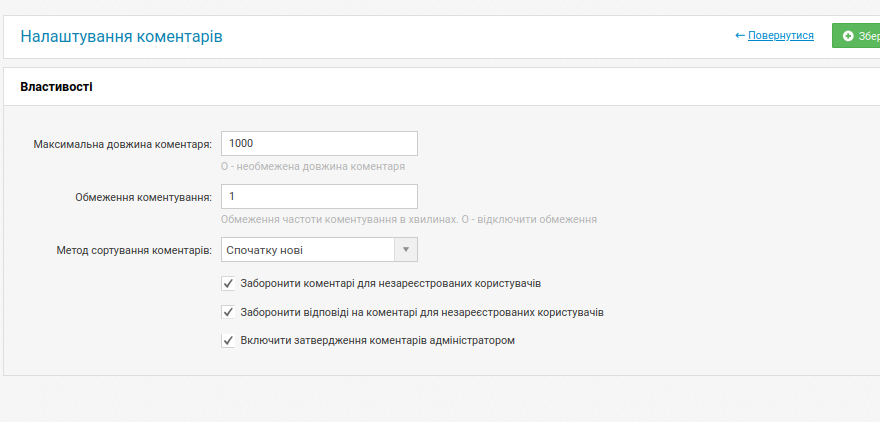Viewport: 880px width, 422px height.
Task: Click the Обмеження коментування label
Action: [144, 198]
